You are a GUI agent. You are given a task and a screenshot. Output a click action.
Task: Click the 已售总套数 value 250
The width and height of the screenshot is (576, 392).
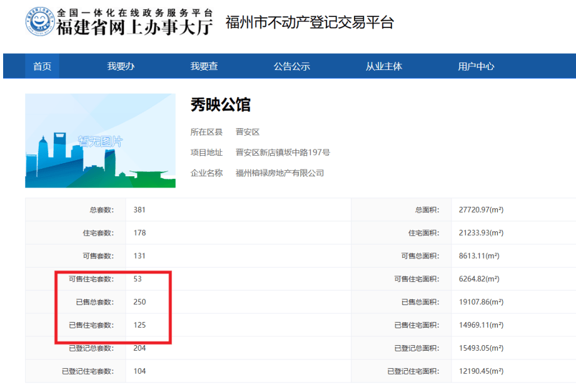pos(139,302)
